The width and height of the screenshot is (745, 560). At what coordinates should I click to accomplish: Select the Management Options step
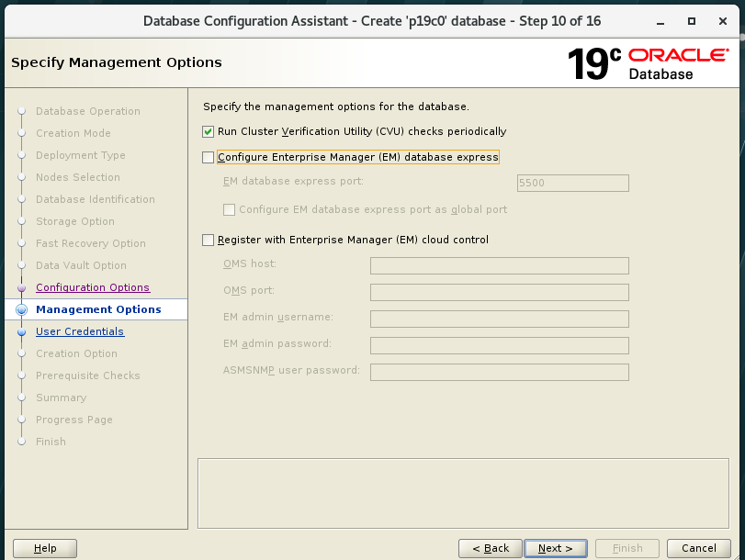[98, 309]
